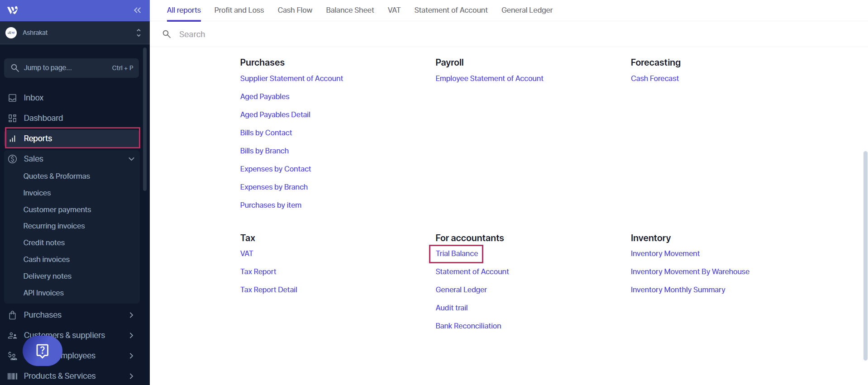
Task: Expand the Purchases sidebar section
Action: coord(131,315)
